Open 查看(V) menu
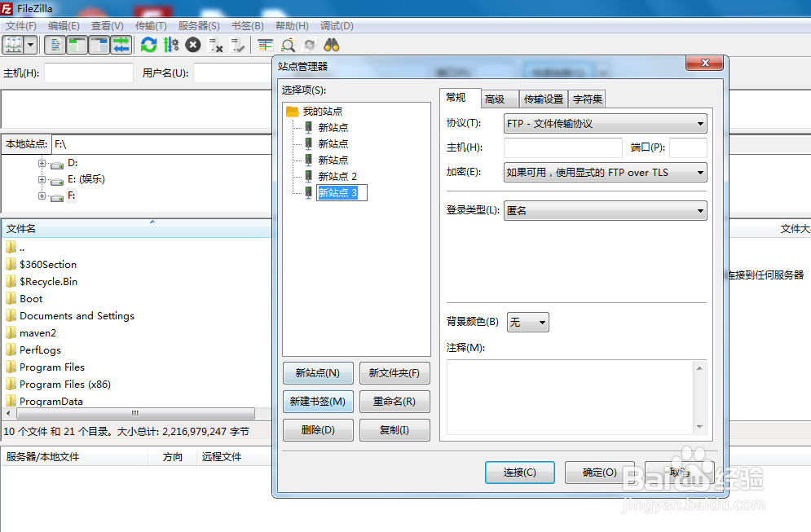 [107, 26]
